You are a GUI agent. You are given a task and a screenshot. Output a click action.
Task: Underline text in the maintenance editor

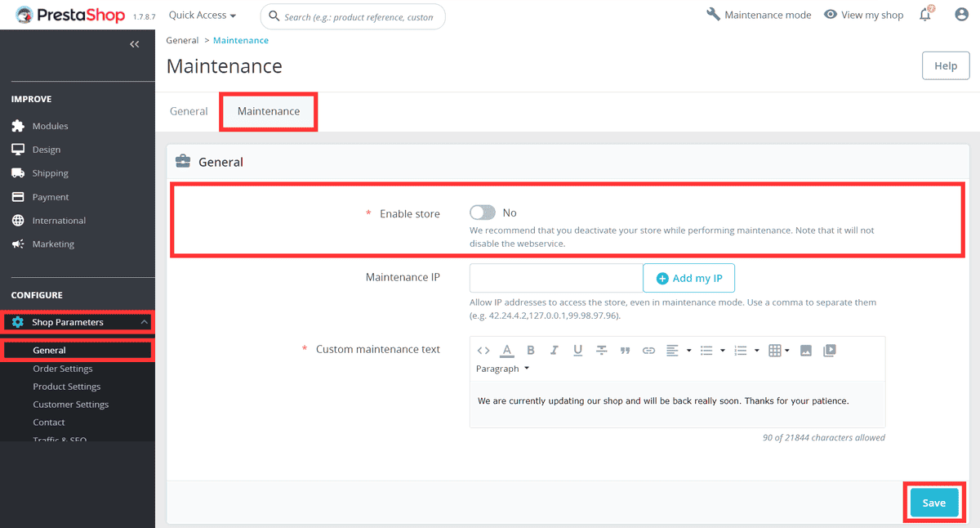point(577,350)
